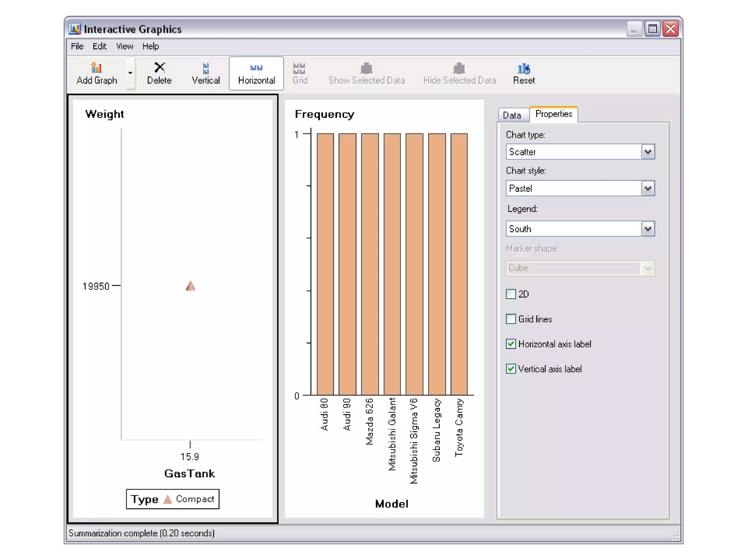747x560 pixels.
Task: Expand the Add Graph dropdown arrow
Action: [x=131, y=73]
